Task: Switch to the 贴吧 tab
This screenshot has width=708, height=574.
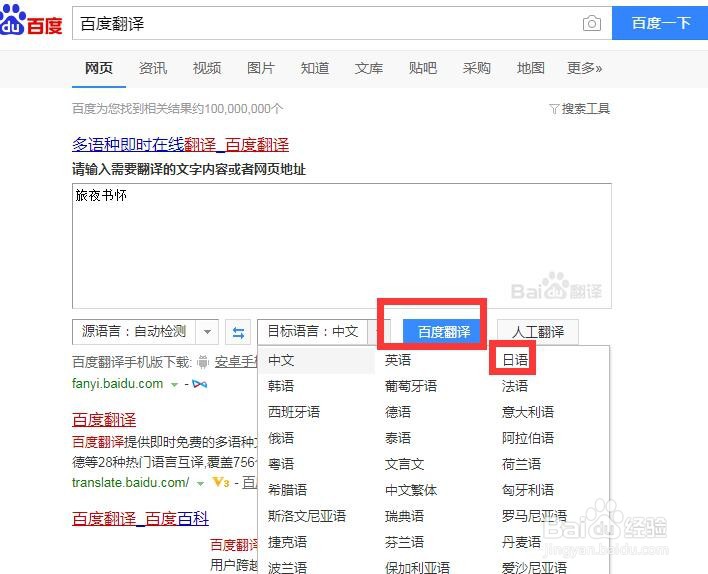Action: click(423, 68)
